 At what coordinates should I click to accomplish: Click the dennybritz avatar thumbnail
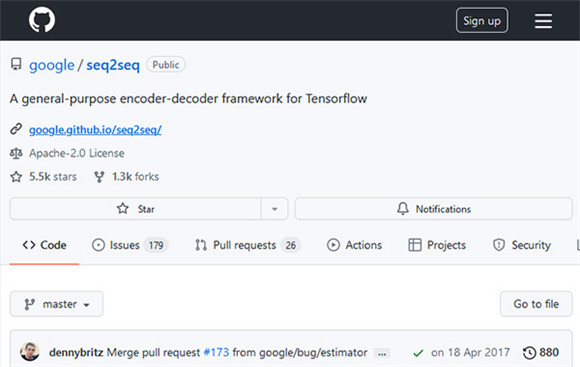pyautogui.click(x=30, y=352)
